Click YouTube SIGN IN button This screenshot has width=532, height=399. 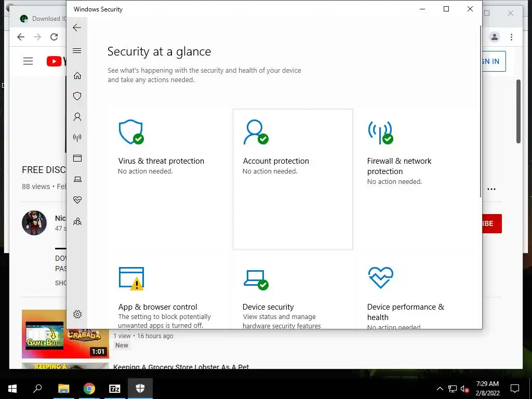pyautogui.click(x=494, y=61)
